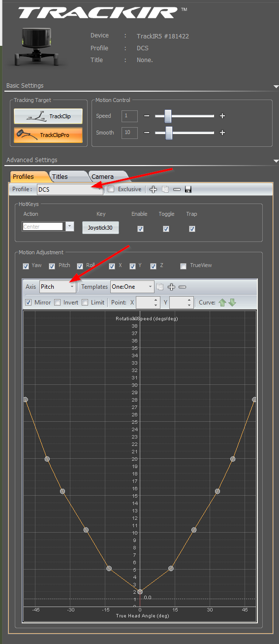The height and width of the screenshot is (644, 279).
Task: Collapse the Basic Settings section triangle
Action: 276,87
